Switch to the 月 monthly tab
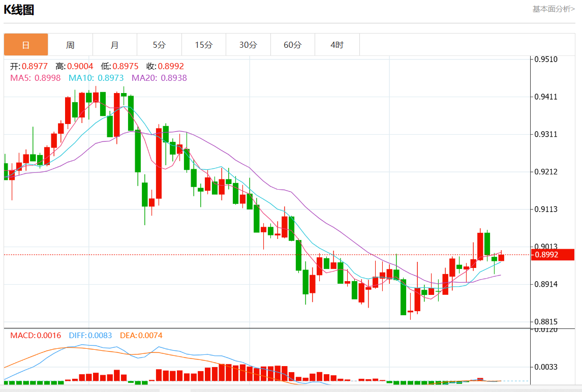 (x=115, y=45)
